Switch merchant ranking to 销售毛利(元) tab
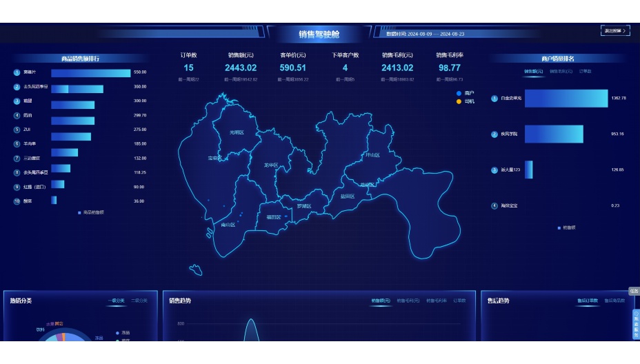 coord(561,72)
